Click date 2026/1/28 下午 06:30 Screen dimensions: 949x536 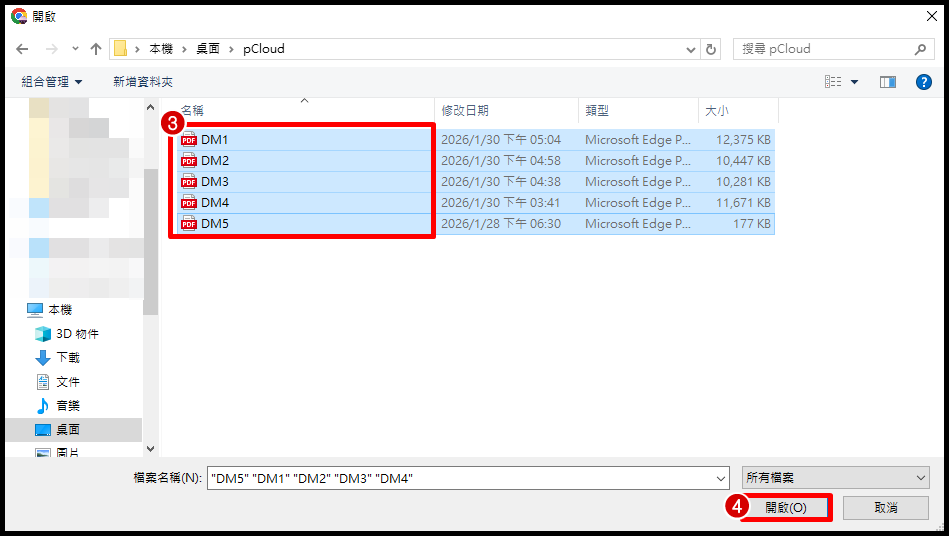[501, 224]
